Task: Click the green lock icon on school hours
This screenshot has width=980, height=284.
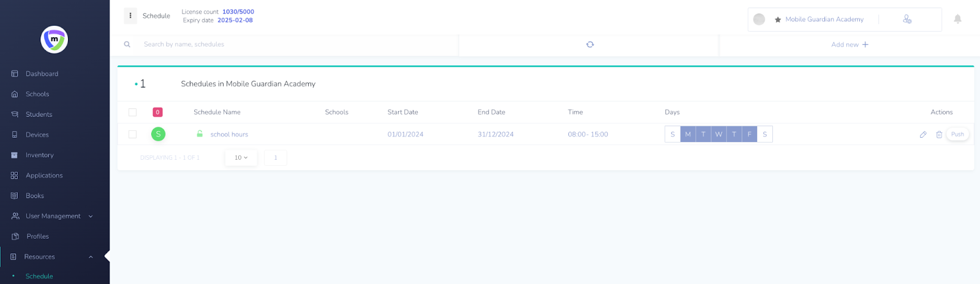Action: (200, 134)
